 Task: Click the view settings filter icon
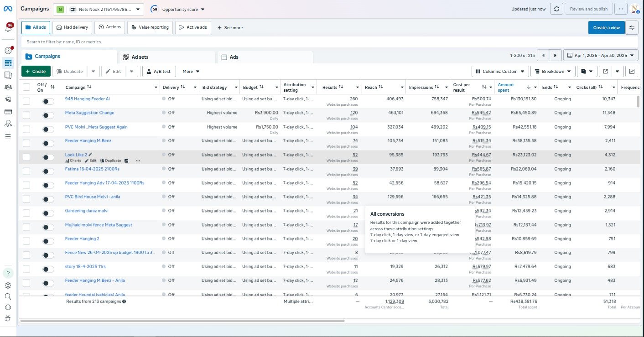pyautogui.click(x=632, y=28)
